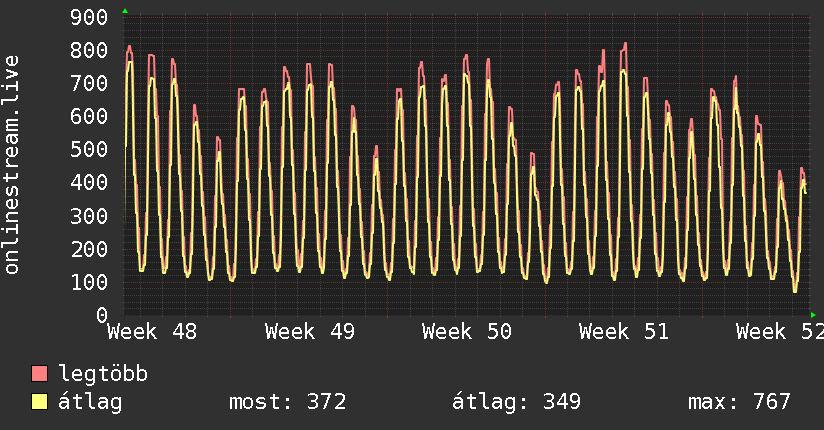The width and height of the screenshot is (824, 430).
Task: Click the 200 y-axis label
Action: [x=89, y=249]
